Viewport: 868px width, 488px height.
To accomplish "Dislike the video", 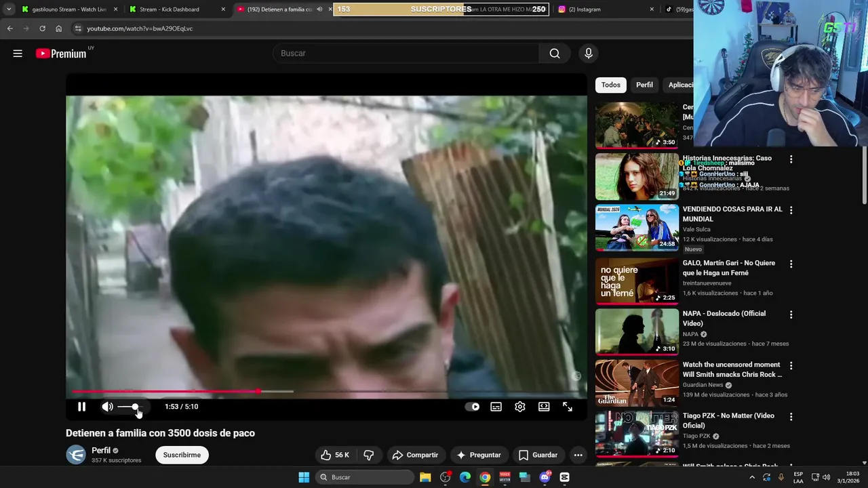I will 369,455.
